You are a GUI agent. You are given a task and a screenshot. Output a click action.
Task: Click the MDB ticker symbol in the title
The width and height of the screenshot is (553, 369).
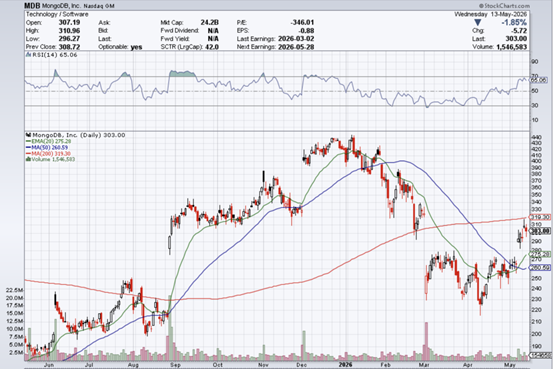pyautogui.click(x=32, y=6)
